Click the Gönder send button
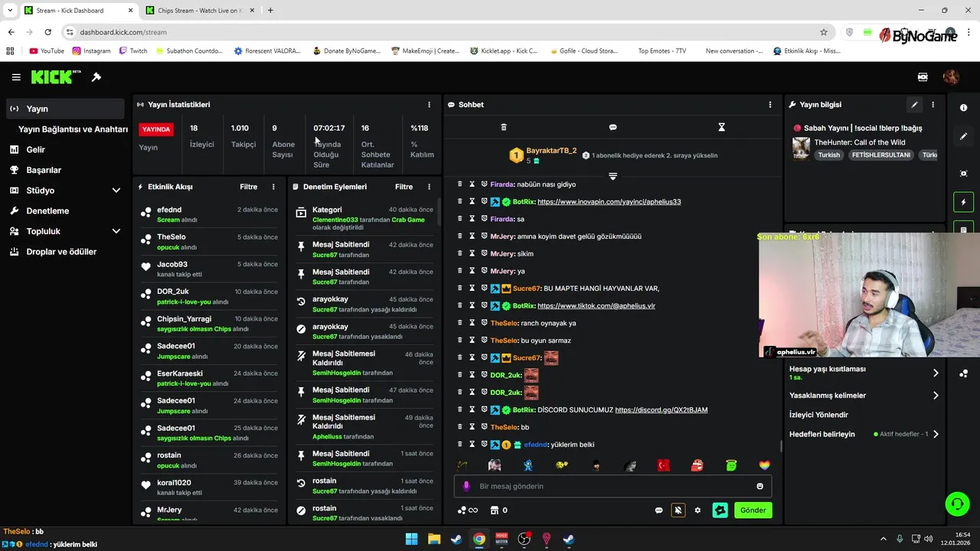Viewport: 980px width, 551px height. pyautogui.click(x=753, y=510)
